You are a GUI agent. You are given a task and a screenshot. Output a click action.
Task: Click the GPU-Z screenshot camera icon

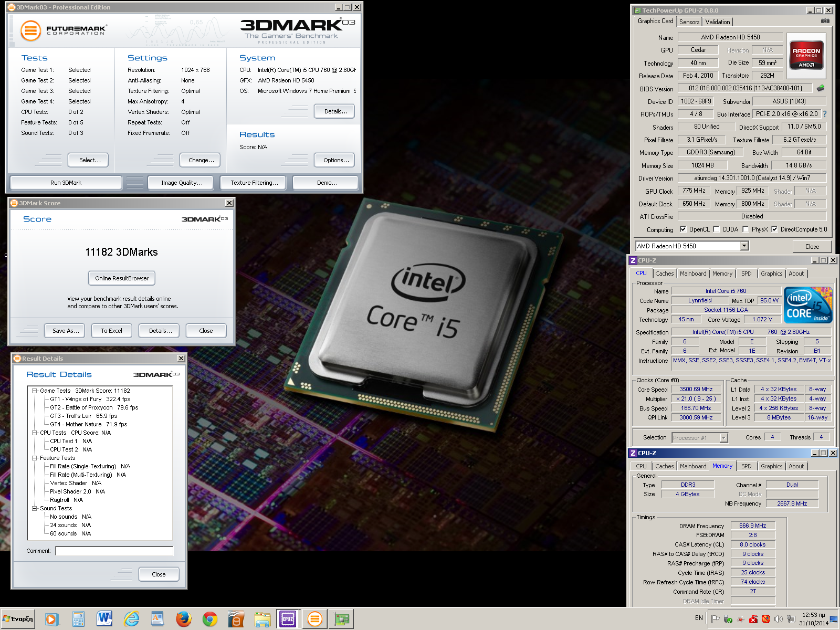825,21
